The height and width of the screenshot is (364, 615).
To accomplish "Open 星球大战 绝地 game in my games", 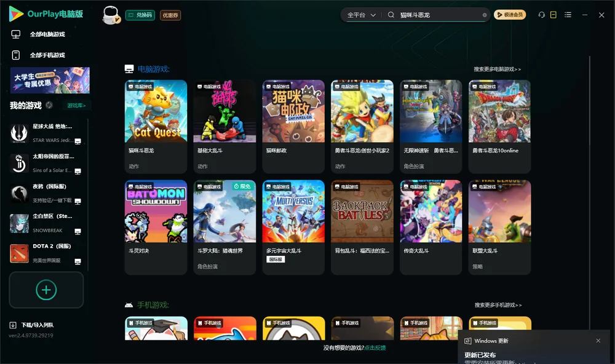I will click(46, 133).
